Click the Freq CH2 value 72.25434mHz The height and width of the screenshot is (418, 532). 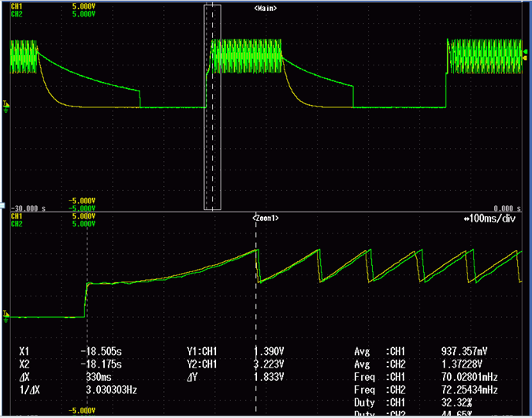pos(469,390)
